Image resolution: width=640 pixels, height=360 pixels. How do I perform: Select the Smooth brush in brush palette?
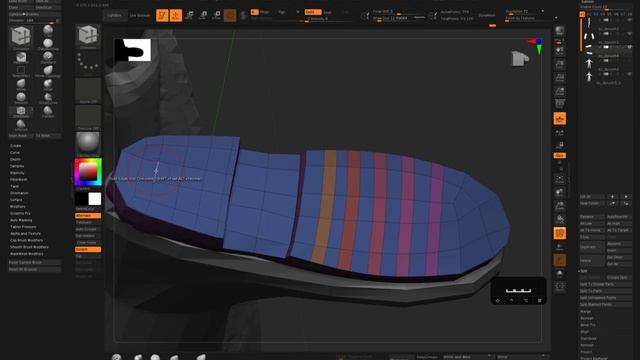point(21,98)
